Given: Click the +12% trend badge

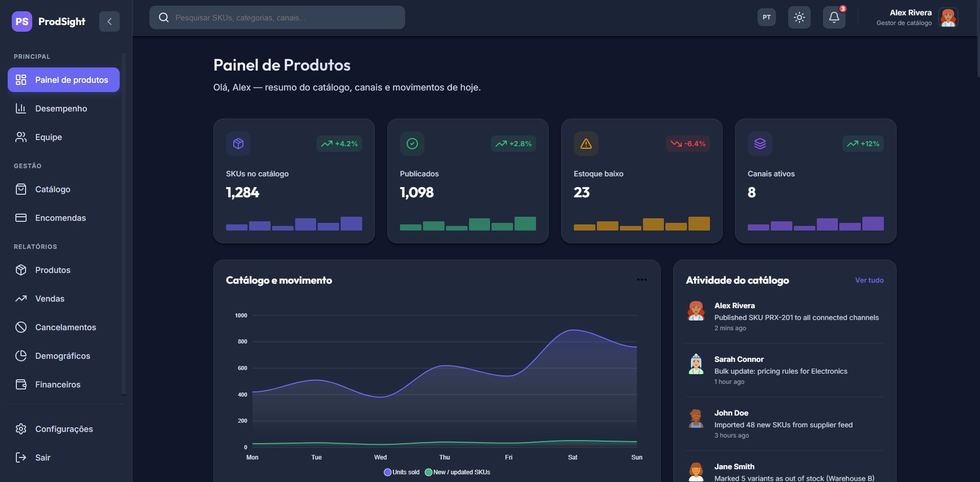Looking at the screenshot, I should click(863, 144).
